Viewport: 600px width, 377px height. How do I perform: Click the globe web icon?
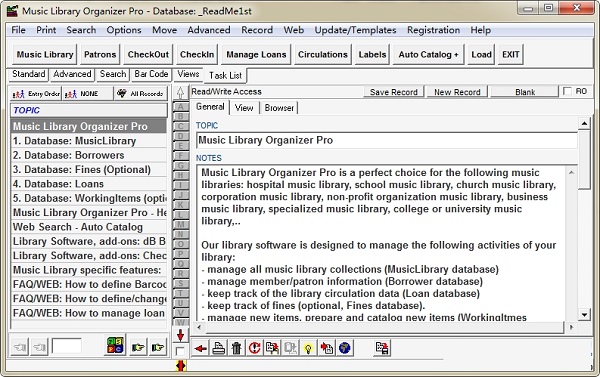click(x=345, y=348)
